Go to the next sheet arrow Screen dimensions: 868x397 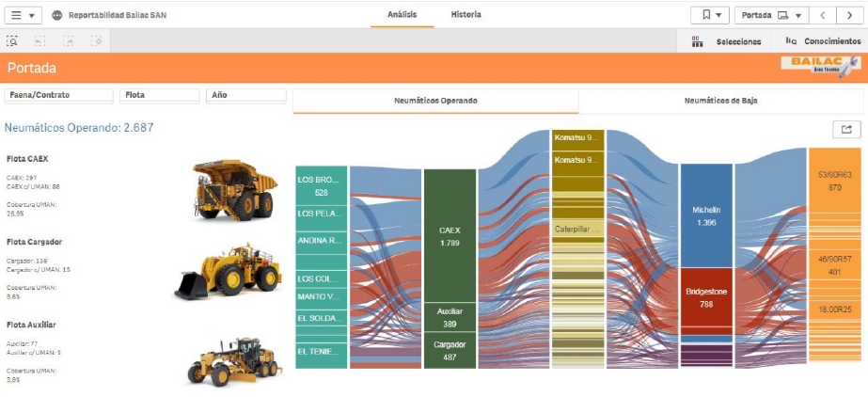tap(849, 15)
